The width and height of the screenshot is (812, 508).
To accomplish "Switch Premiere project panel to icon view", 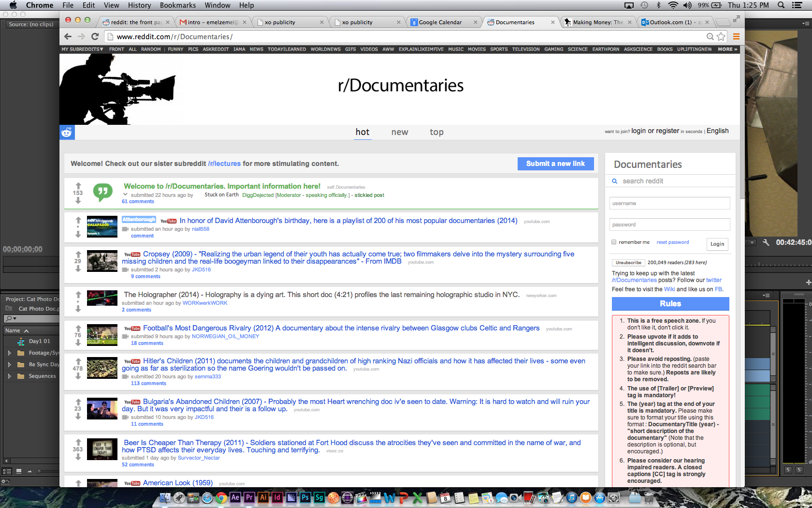I will (x=19, y=471).
